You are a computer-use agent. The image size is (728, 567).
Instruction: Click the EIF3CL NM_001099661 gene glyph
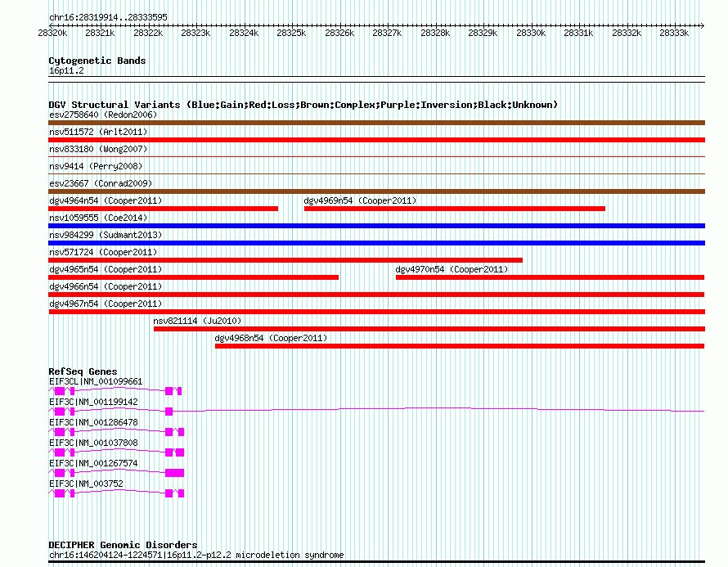click(x=115, y=391)
